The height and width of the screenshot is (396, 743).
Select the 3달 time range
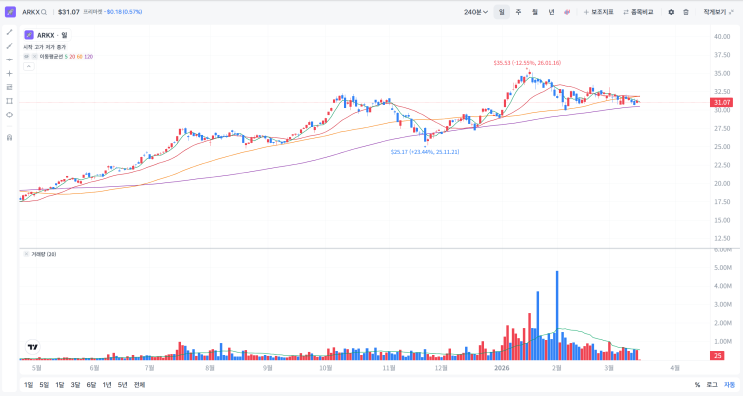75,385
